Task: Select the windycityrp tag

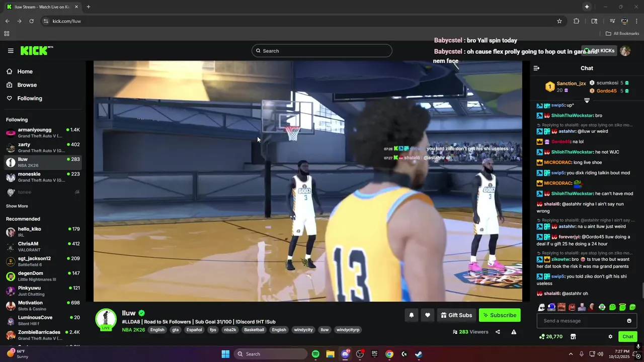Action: [x=348, y=330]
